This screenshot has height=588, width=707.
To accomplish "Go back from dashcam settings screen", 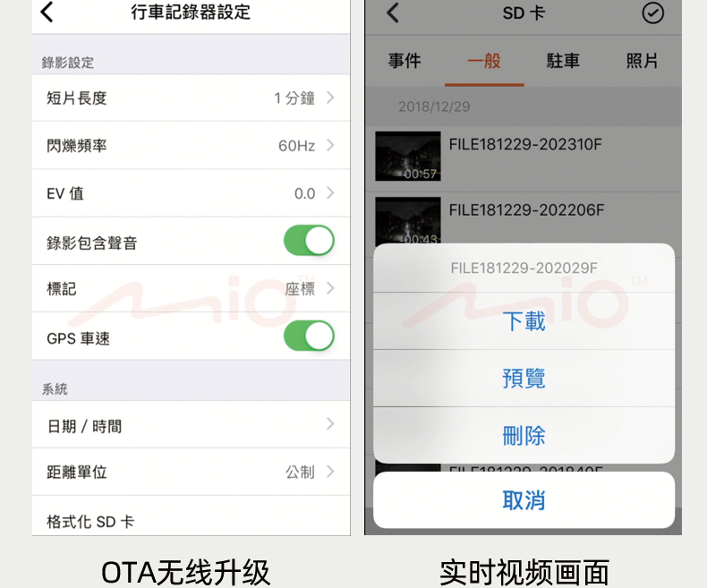I will pyautogui.click(x=47, y=13).
